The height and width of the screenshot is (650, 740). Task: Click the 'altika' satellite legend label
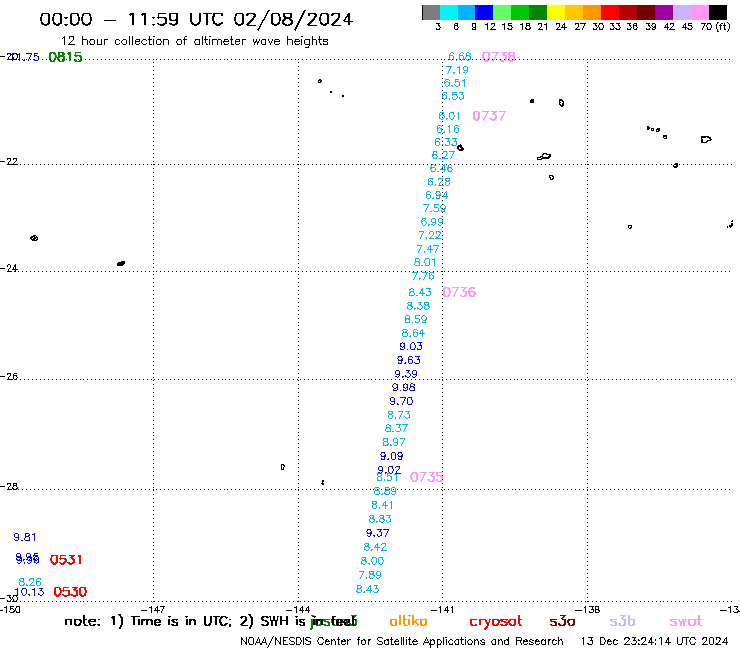409,621
